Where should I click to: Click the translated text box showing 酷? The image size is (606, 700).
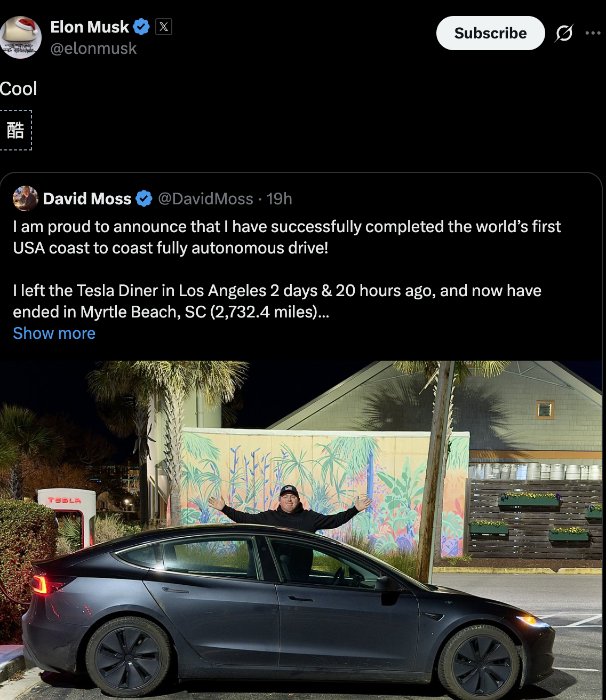(x=15, y=130)
